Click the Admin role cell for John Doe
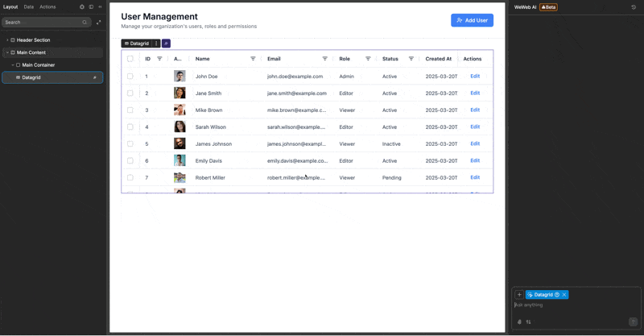The width and height of the screenshot is (644, 336). [x=346, y=76]
